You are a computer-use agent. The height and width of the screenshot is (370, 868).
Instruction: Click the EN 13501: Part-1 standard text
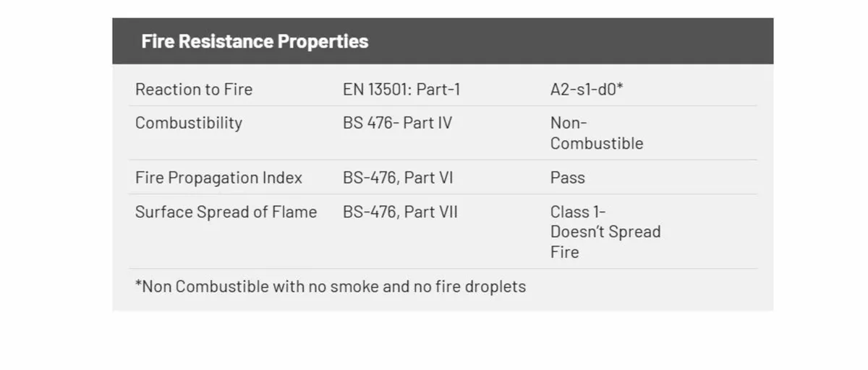(x=401, y=90)
